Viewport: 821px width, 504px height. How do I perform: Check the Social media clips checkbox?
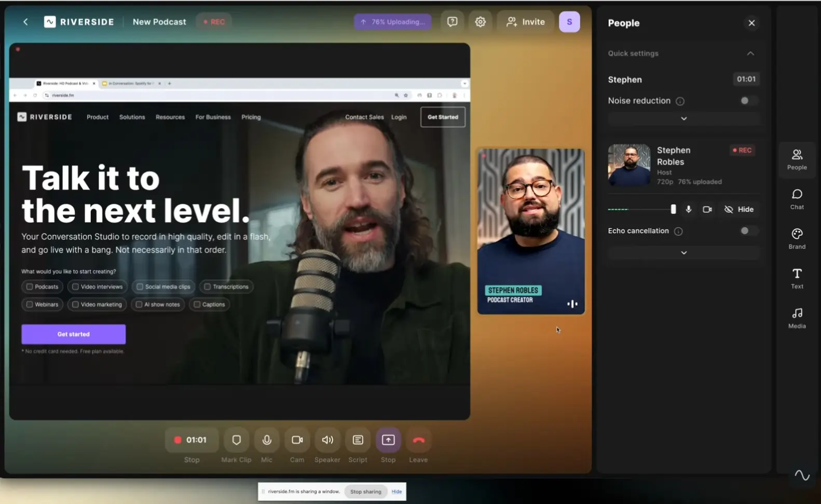tap(140, 287)
